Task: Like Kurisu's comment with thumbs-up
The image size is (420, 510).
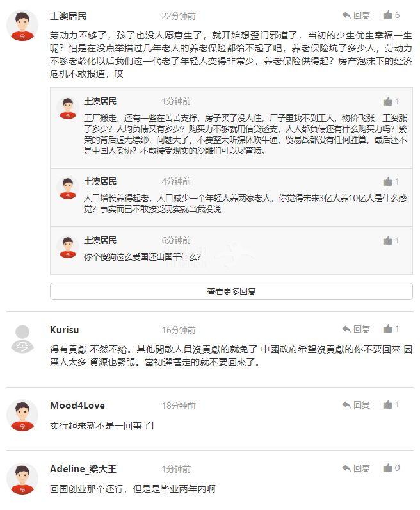Action: [x=388, y=329]
